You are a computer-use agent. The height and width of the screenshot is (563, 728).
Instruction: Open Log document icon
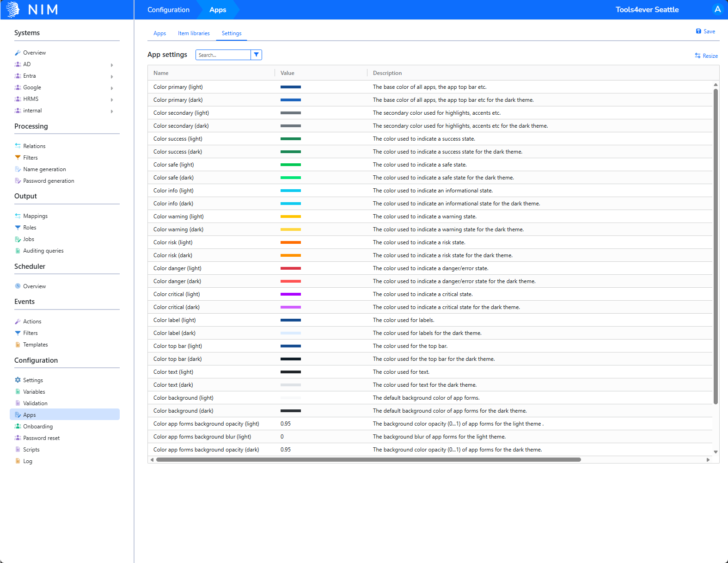coord(18,461)
